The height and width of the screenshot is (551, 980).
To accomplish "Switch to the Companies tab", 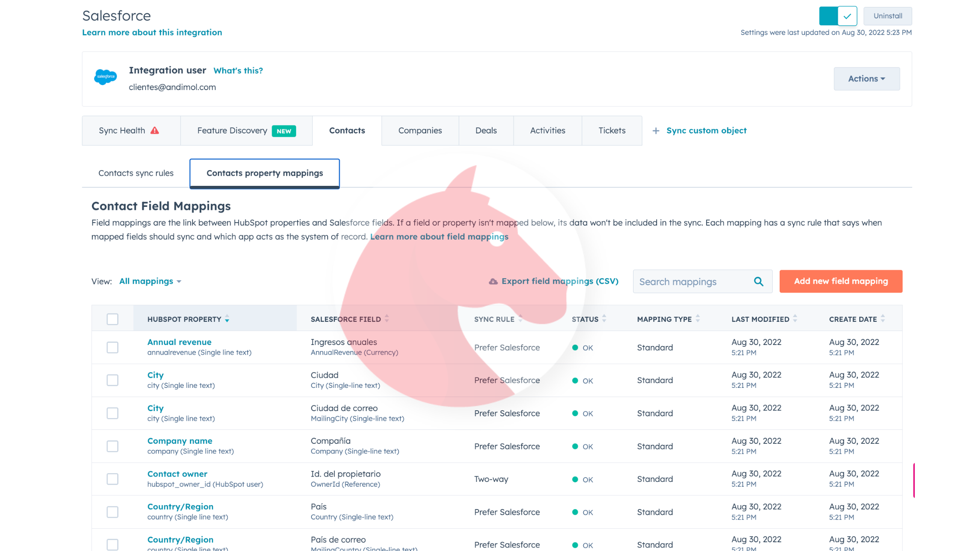I will click(420, 131).
